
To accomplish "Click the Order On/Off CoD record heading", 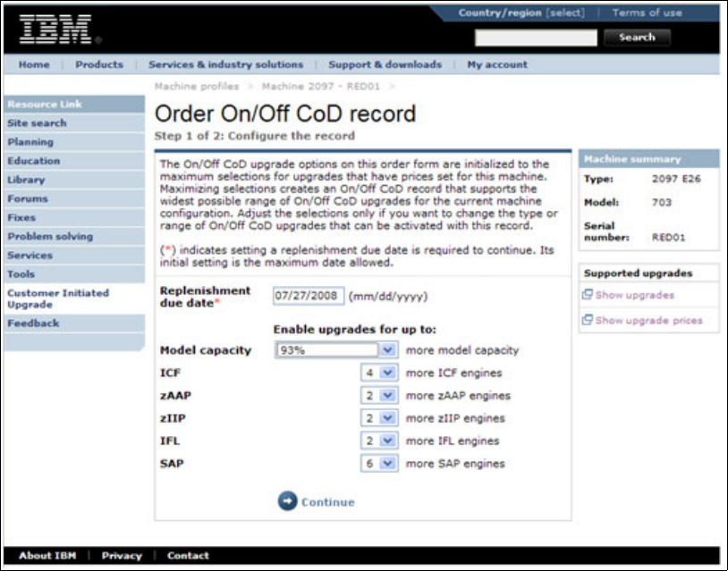I will pos(285,113).
